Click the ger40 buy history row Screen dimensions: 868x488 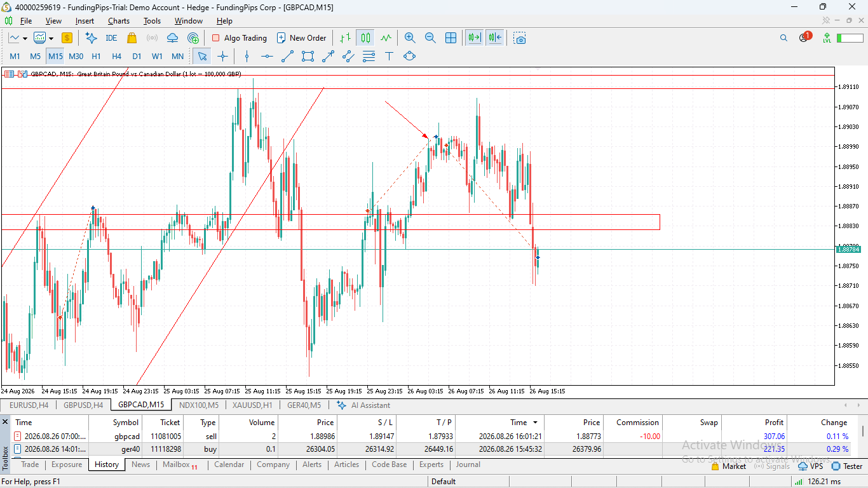432,449
